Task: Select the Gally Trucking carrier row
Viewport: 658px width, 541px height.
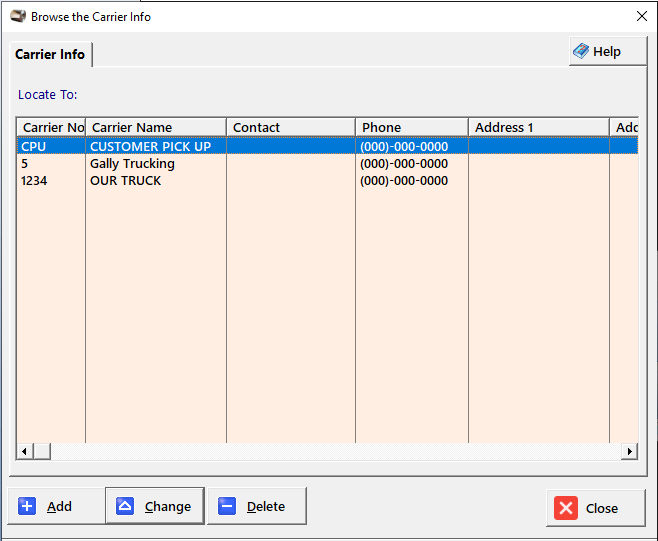Action: click(x=132, y=163)
